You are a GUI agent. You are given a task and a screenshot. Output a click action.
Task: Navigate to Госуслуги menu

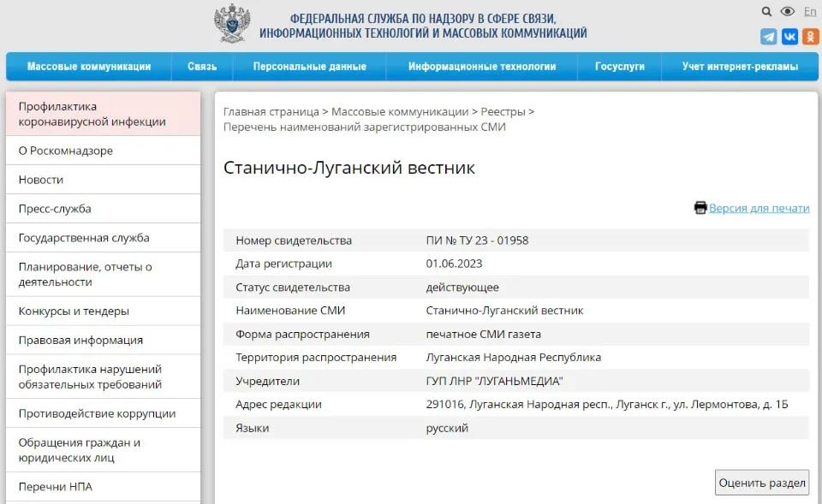[x=618, y=66]
